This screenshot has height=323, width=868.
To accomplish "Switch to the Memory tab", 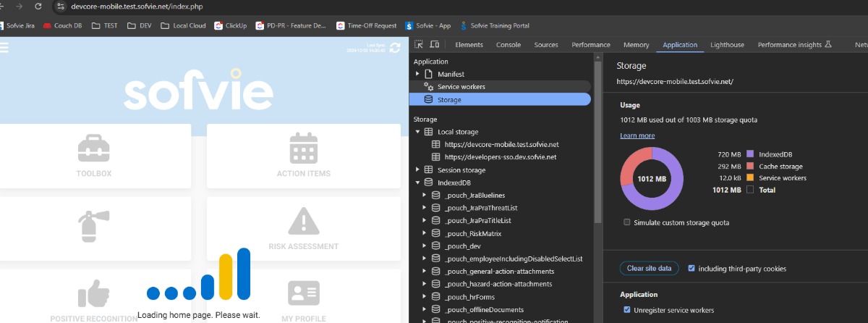I will point(637,45).
